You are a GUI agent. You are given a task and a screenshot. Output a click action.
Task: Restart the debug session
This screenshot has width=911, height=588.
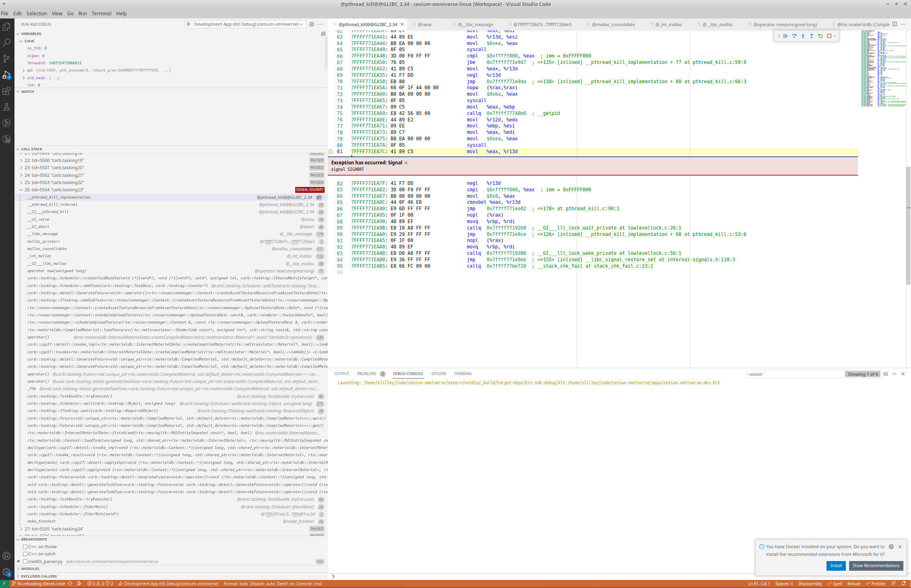[820, 36]
